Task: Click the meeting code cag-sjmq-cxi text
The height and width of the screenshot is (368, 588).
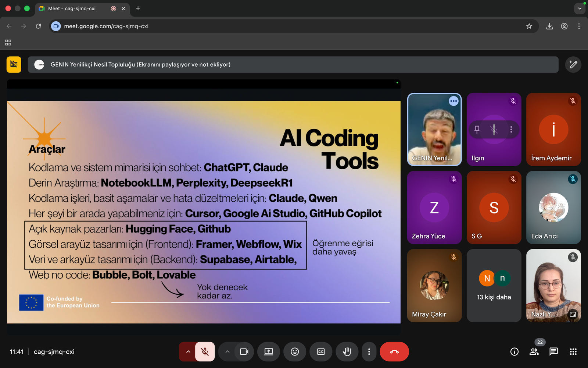Action: coord(54,352)
